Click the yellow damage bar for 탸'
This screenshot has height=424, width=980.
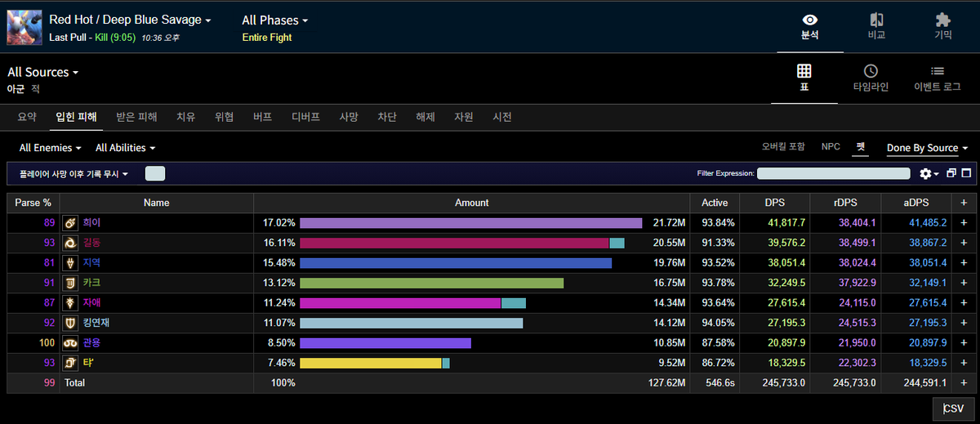coord(371,363)
